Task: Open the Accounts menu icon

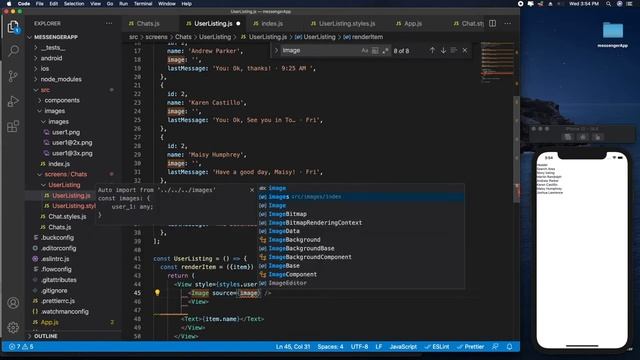Action: [13, 303]
